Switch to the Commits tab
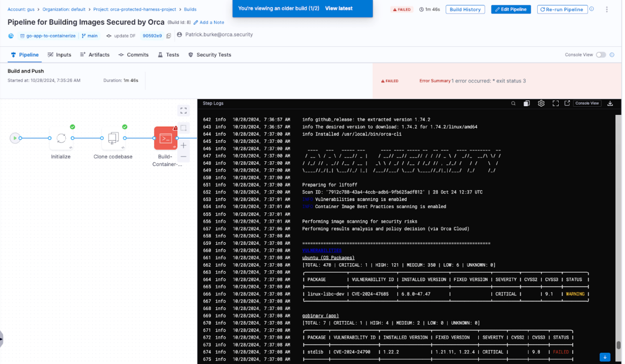This screenshot has width=625, height=364. pyautogui.click(x=134, y=54)
